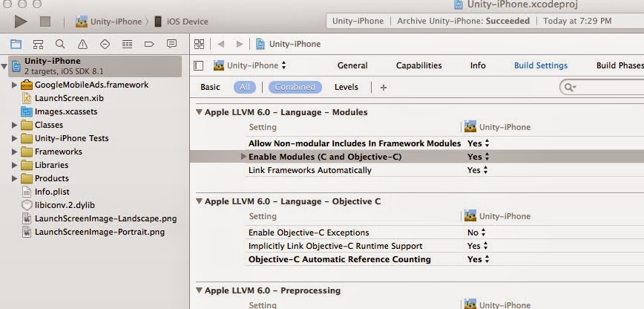This screenshot has width=644, height=309.
Task: Click the Unity-iPhone scheme name in toolbar
Action: [116, 22]
